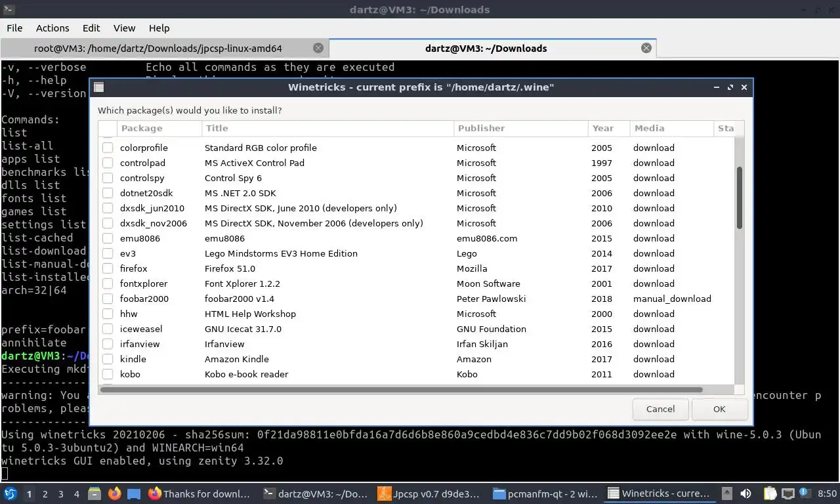Launch Firefox from the taskbar quick launch
This screenshot has width=840, height=504.
coord(114,493)
